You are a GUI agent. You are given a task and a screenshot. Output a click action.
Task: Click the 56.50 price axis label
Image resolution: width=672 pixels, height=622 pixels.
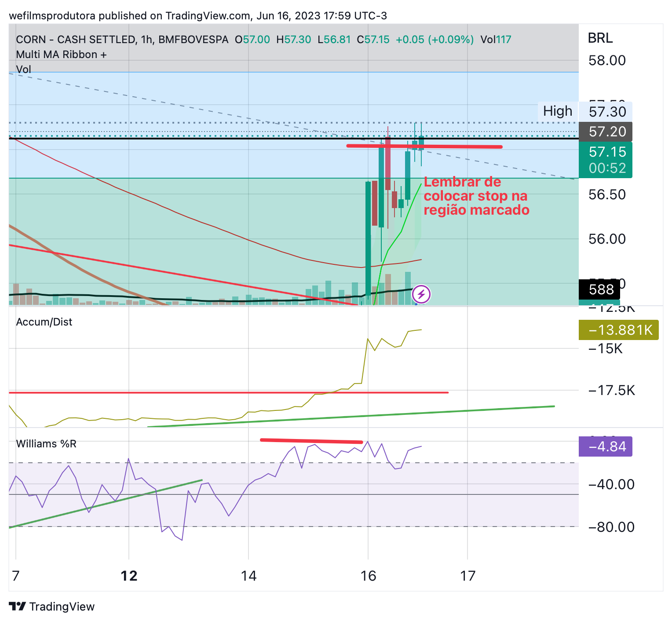click(x=607, y=194)
